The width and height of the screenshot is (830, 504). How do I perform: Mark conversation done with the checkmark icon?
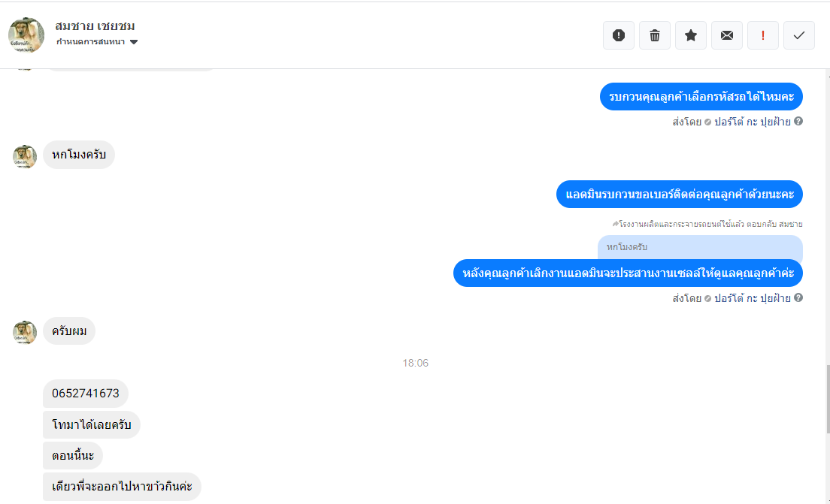(x=798, y=35)
